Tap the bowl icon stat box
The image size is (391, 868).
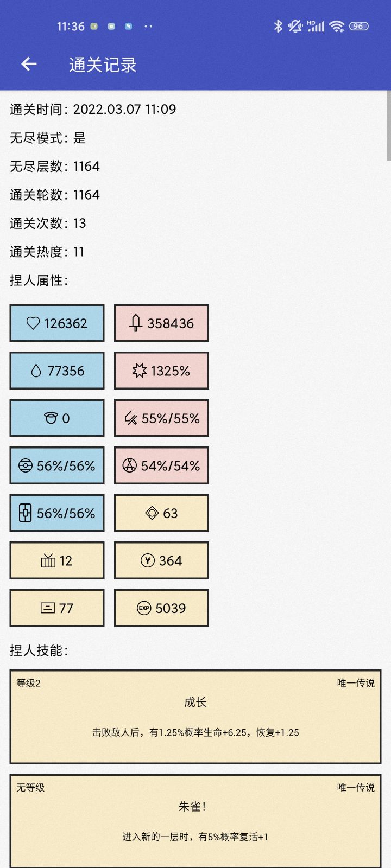pyautogui.click(x=57, y=418)
